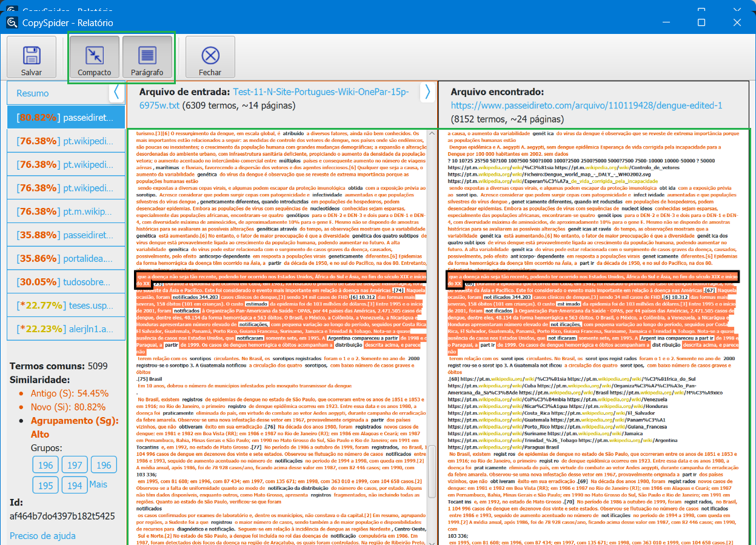756x545 pixels.
Task: Click the group button labeled 197
Action: [x=75, y=465]
